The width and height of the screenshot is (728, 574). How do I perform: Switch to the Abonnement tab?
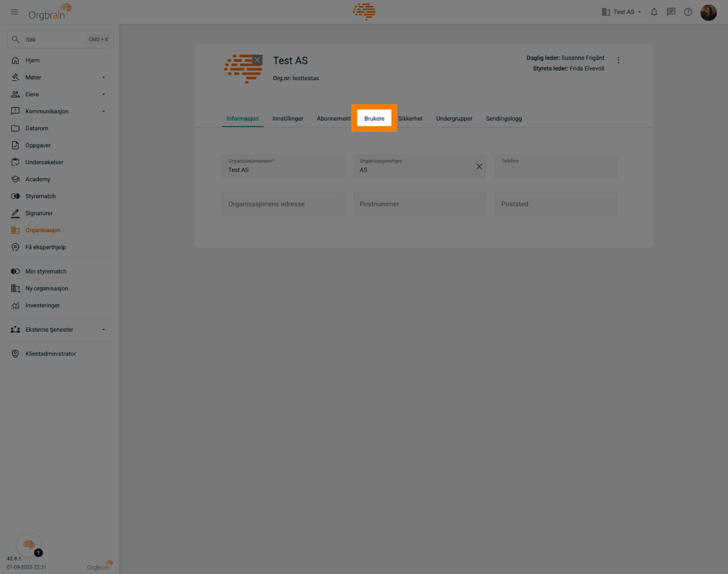coord(333,119)
